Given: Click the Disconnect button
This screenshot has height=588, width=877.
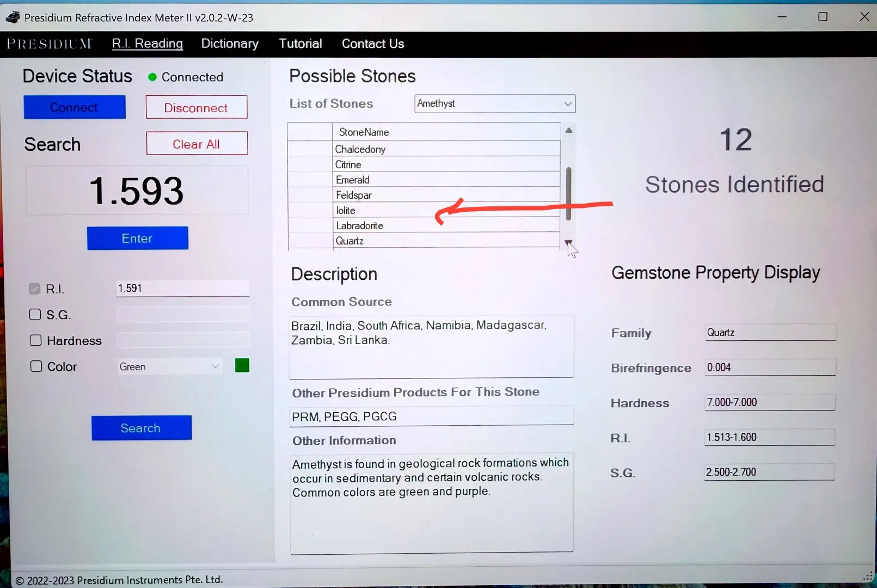Looking at the screenshot, I should (x=196, y=108).
